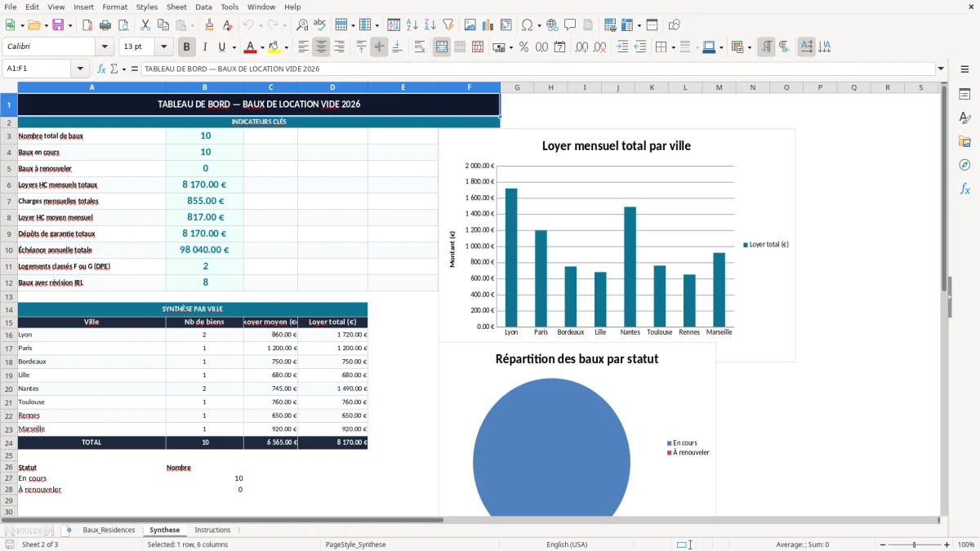This screenshot has height=551, width=980.
Task: Toggle Center Vertically alignment
Action: [379, 47]
